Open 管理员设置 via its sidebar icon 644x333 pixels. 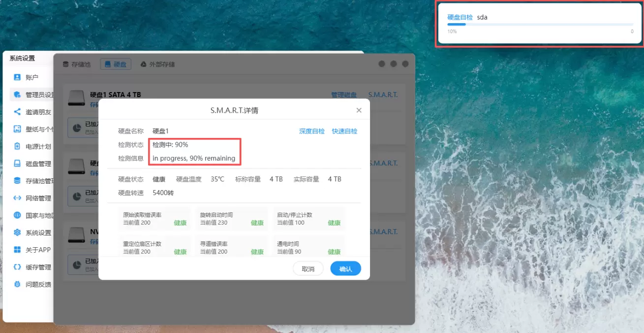point(17,95)
